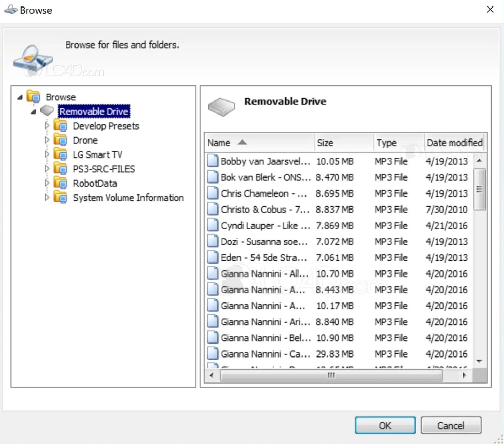Image resolution: width=504 pixels, height=444 pixels.
Task: Click the 4/21/2016 date cell
Action: point(447,225)
